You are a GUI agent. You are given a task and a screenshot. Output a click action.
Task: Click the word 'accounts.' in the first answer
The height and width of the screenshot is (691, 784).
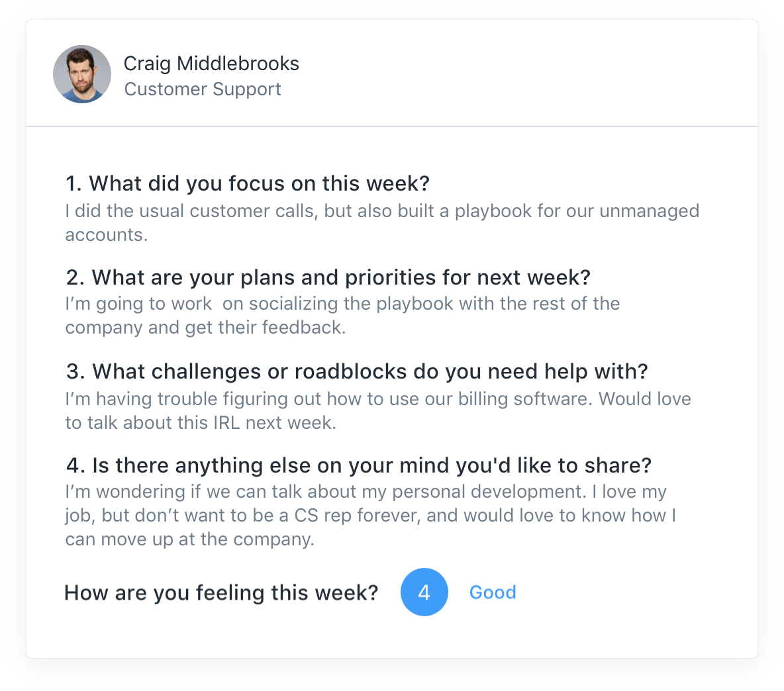tap(107, 235)
